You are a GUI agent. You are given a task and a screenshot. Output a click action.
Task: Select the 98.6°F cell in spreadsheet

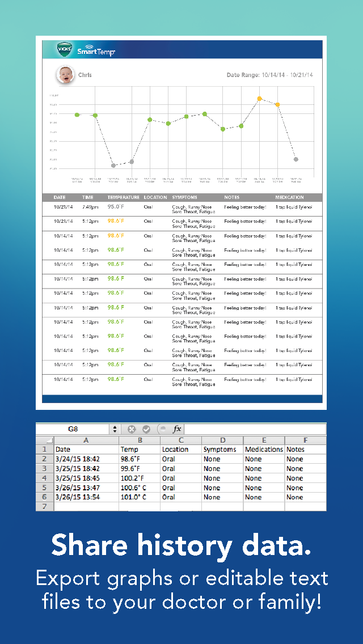click(x=140, y=459)
